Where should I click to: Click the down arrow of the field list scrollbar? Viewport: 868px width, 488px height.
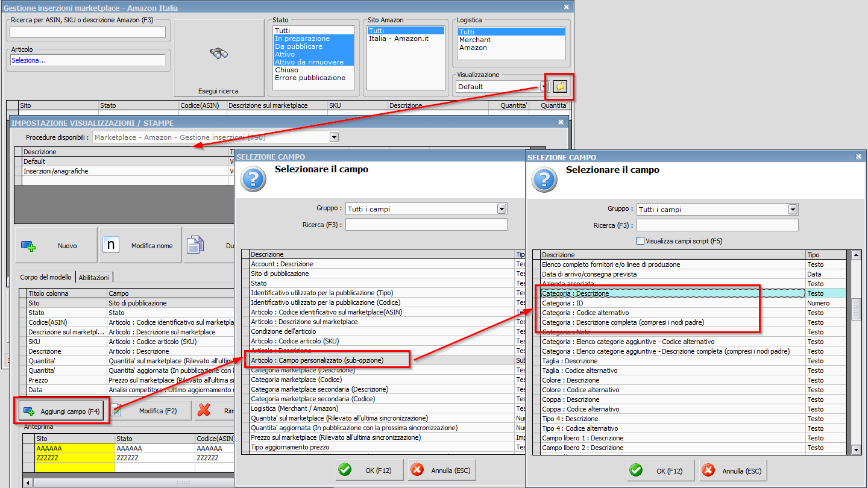tap(856, 450)
